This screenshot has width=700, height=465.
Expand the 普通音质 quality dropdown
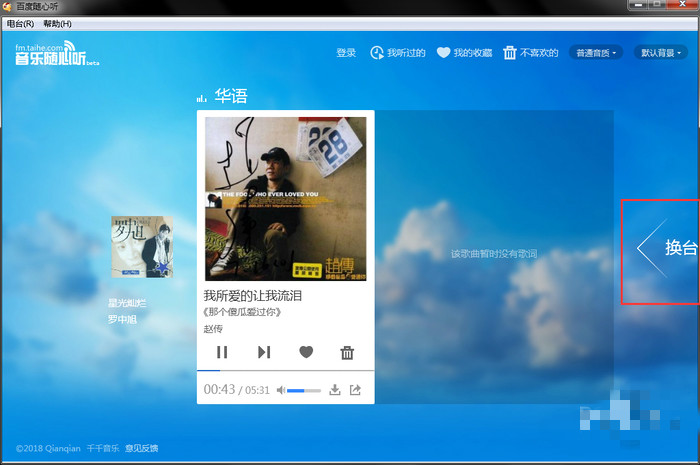click(x=596, y=53)
